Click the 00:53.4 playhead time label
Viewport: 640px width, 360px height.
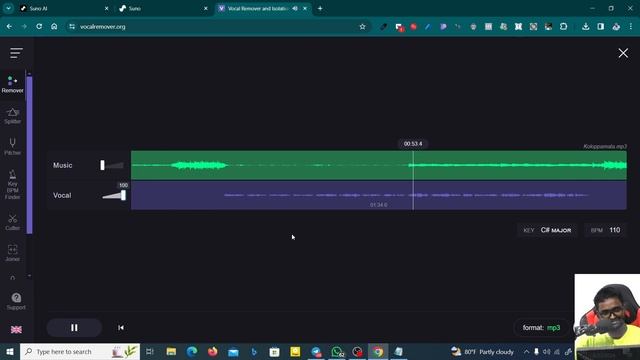click(413, 144)
